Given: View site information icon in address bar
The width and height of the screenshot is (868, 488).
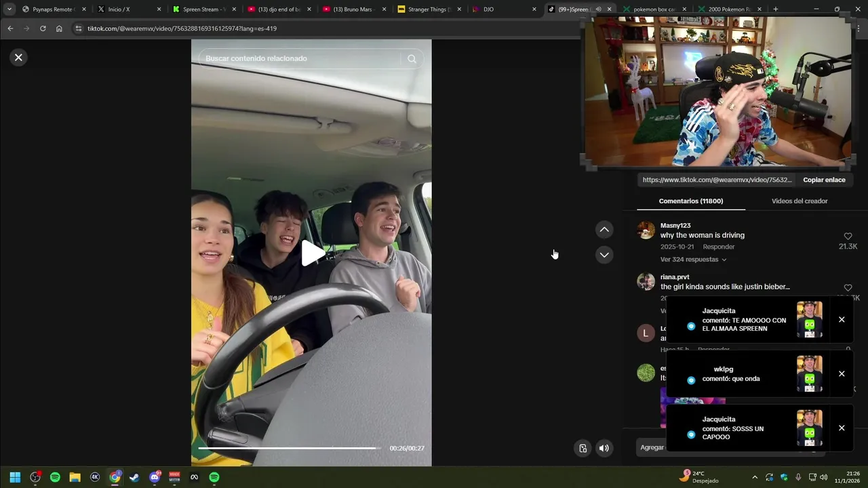Looking at the screenshot, I should pyautogui.click(x=78, y=28).
